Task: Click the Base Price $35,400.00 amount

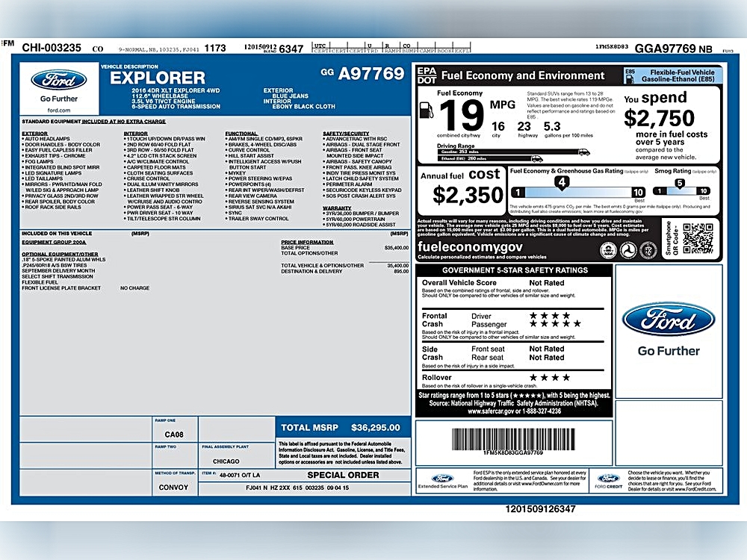Action: tap(397, 248)
